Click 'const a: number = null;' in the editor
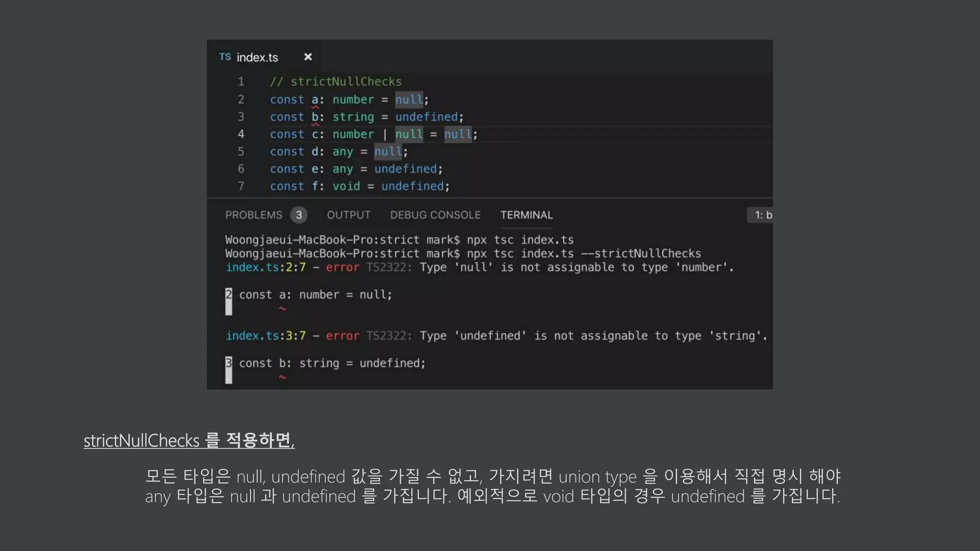The image size is (980, 551). click(349, 99)
